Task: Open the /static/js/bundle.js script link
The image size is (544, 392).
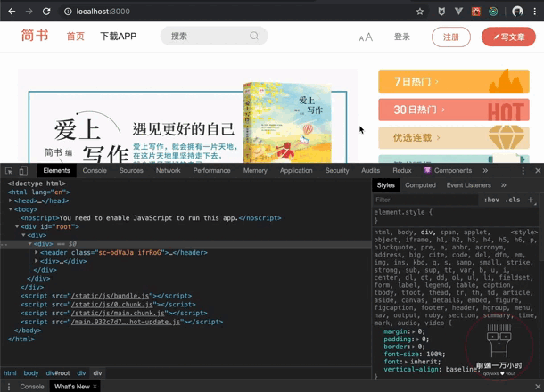Action: pos(110,296)
